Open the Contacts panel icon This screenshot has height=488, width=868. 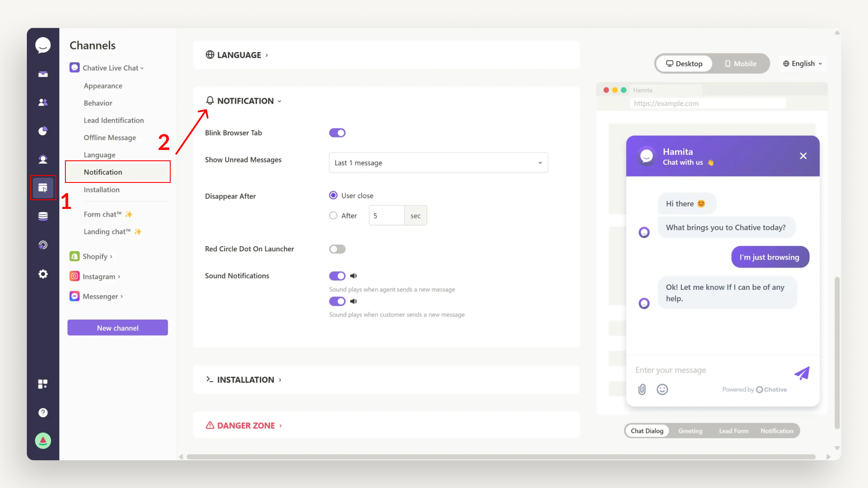click(43, 102)
